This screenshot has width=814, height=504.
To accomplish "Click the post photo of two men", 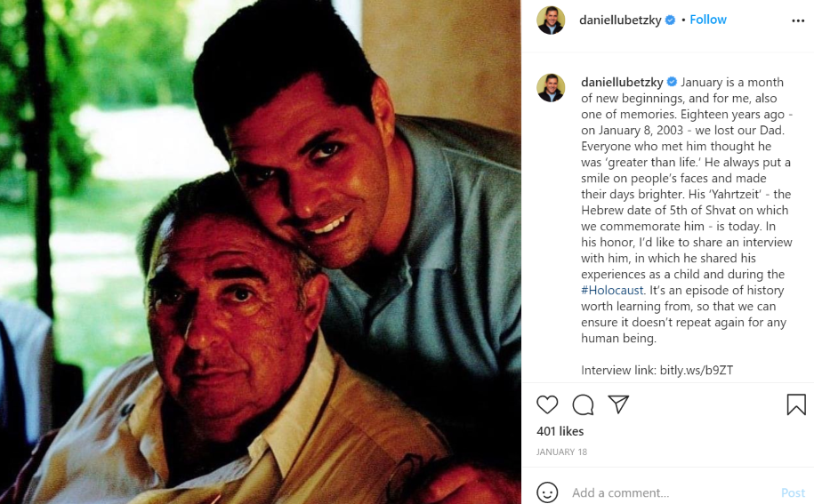I will tap(261, 252).
